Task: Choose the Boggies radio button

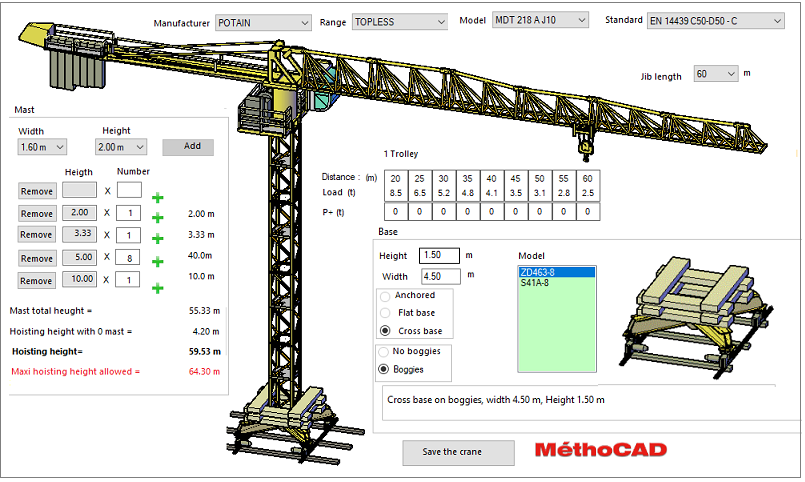Action: (x=383, y=369)
